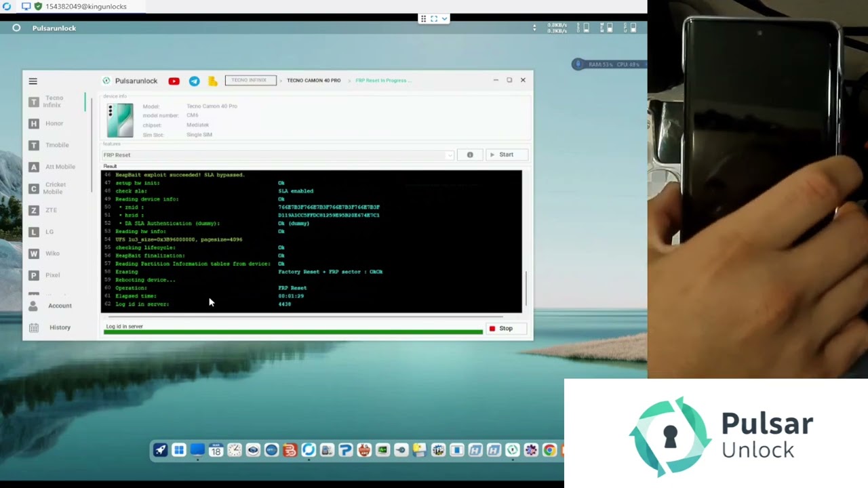Viewport: 868px width, 488px height.
Task: Stop the running FRP reset operation
Action: tap(506, 329)
